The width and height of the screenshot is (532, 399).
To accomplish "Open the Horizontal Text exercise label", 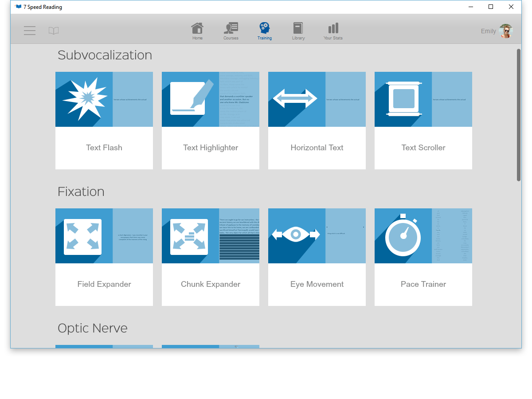I will pyautogui.click(x=317, y=148).
